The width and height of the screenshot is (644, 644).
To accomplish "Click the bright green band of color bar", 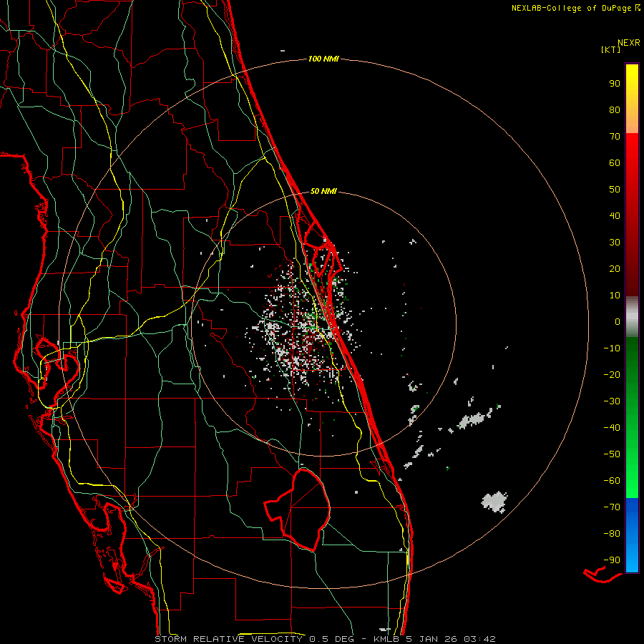I will point(632,418).
